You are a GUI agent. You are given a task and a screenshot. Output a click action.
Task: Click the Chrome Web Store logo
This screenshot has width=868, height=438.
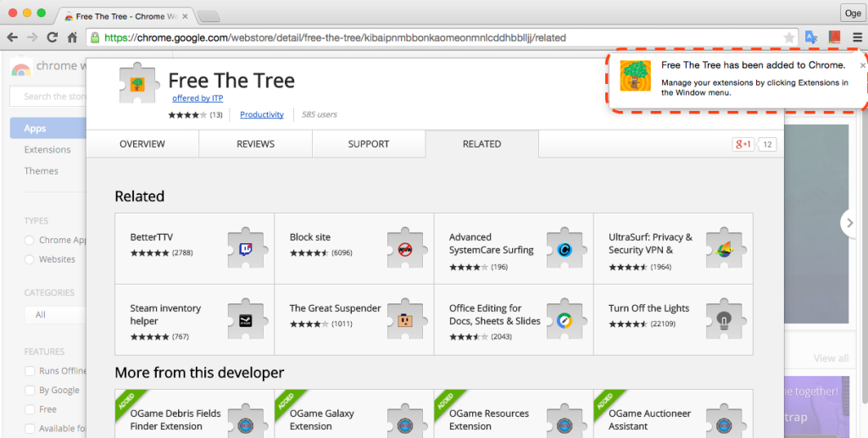pyautogui.click(x=21, y=66)
